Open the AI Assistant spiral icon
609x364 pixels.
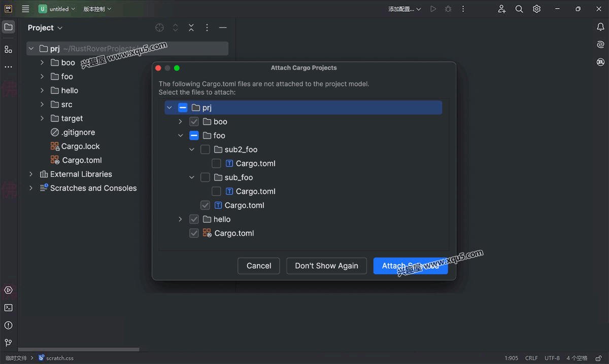click(600, 45)
